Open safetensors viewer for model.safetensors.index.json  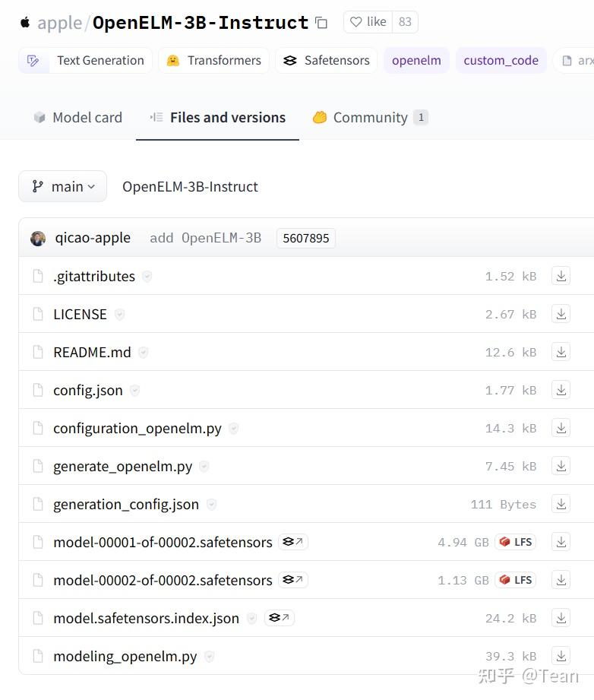pyautogui.click(x=279, y=618)
